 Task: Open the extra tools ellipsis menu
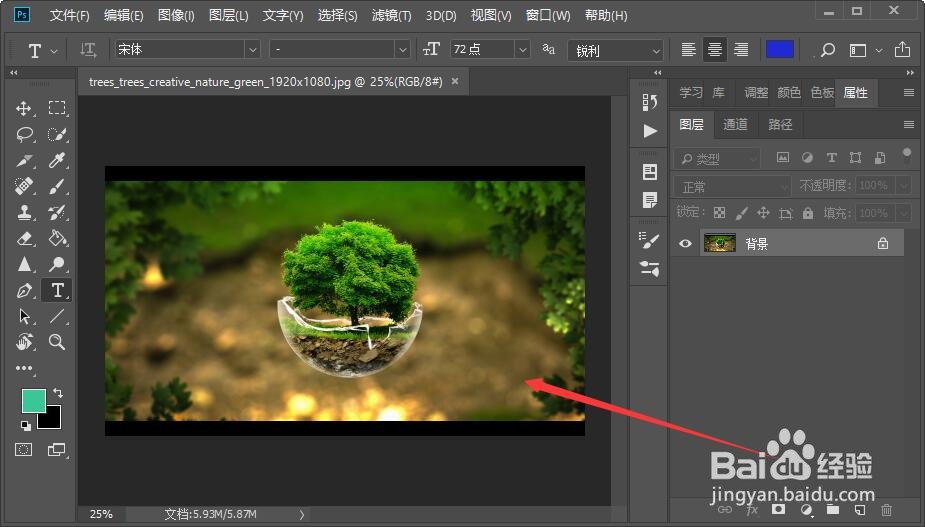coord(24,368)
